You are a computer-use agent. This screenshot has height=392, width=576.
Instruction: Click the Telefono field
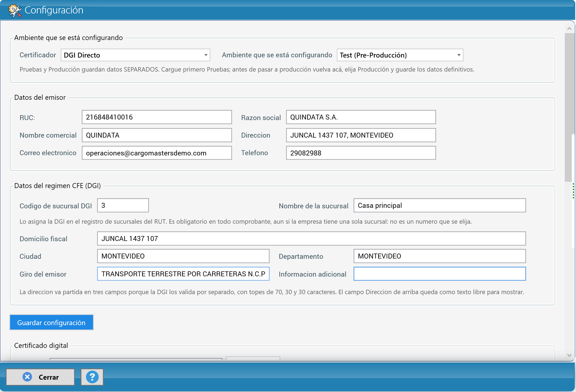pyautogui.click(x=361, y=153)
